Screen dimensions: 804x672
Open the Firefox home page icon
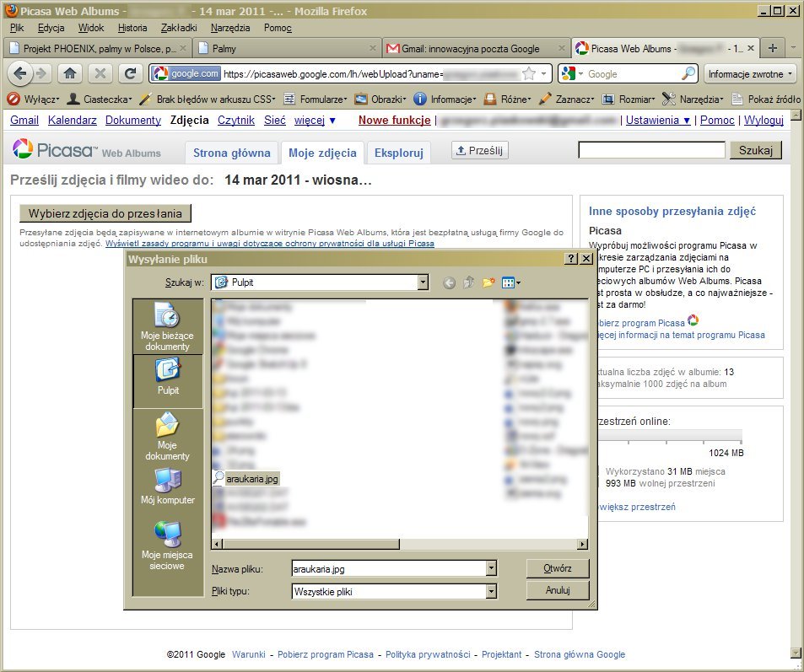70,74
